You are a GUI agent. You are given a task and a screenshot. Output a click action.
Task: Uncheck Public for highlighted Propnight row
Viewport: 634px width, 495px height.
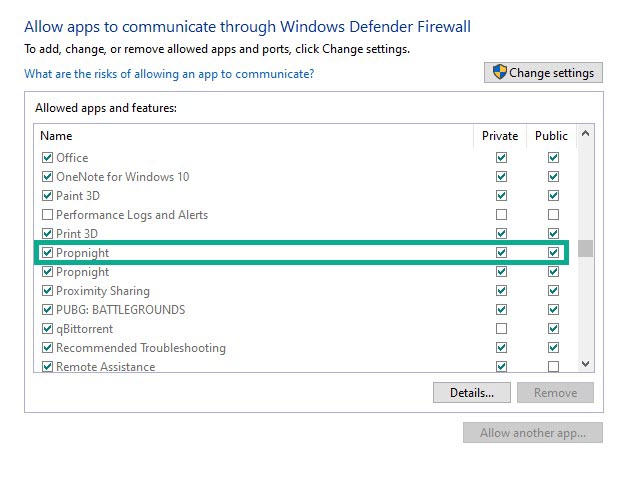coord(553,252)
